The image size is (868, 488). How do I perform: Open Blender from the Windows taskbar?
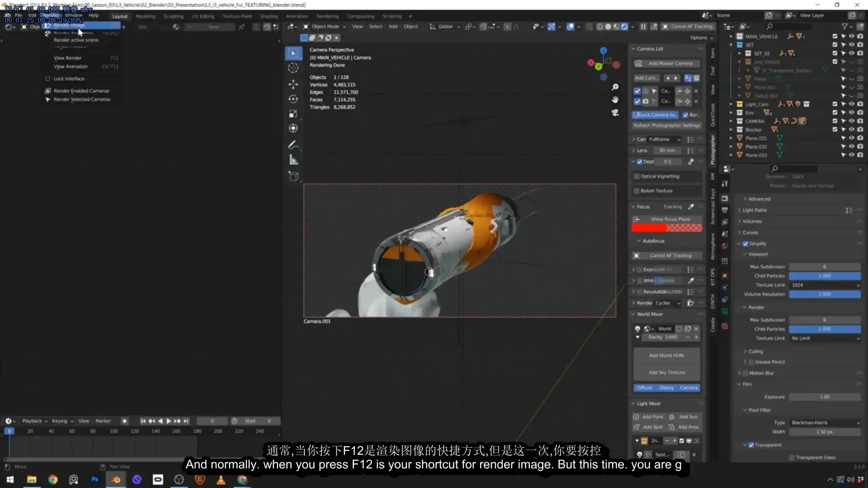(116, 480)
